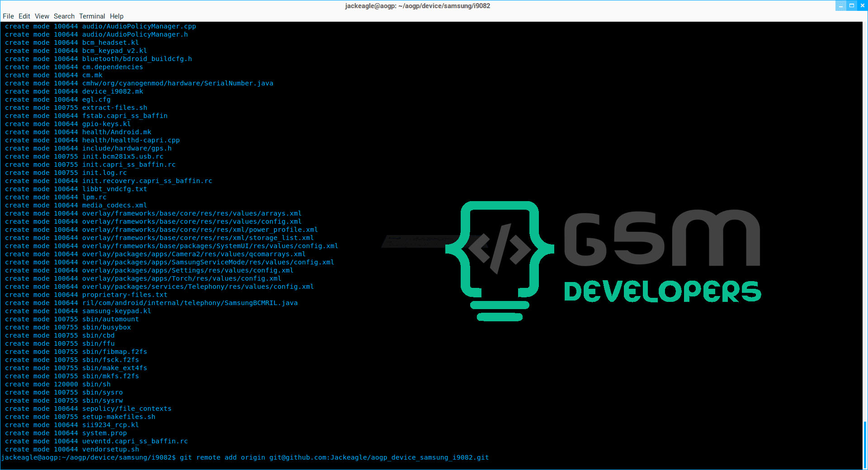The width and height of the screenshot is (868, 470).
Task: Click the Settings config.xml overlay line
Action: tap(149, 271)
